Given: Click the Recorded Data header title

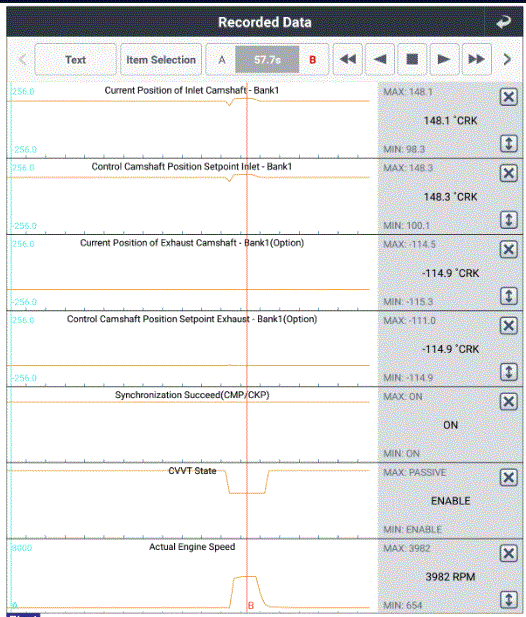Looking at the screenshot, I should coord(265,22).
